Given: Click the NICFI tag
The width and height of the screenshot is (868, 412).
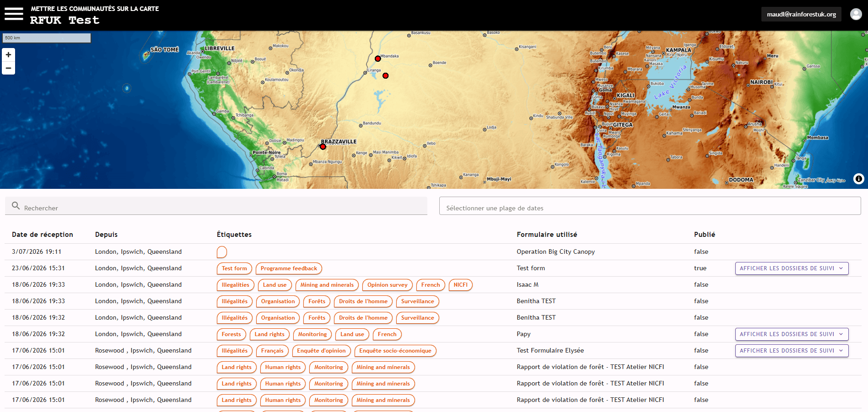Looking at the screenshot, I should click(461, 285).
